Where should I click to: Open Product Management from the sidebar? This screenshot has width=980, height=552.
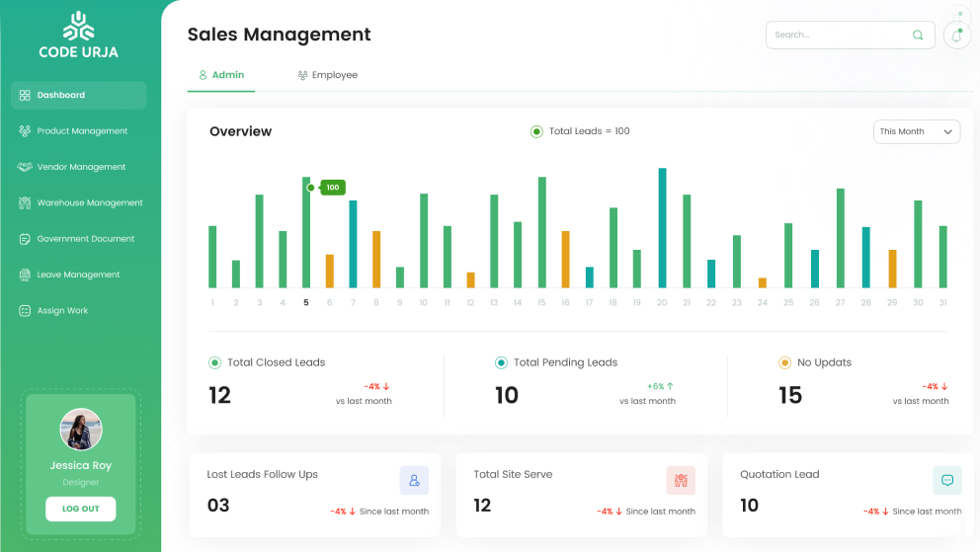coord(81,131)
